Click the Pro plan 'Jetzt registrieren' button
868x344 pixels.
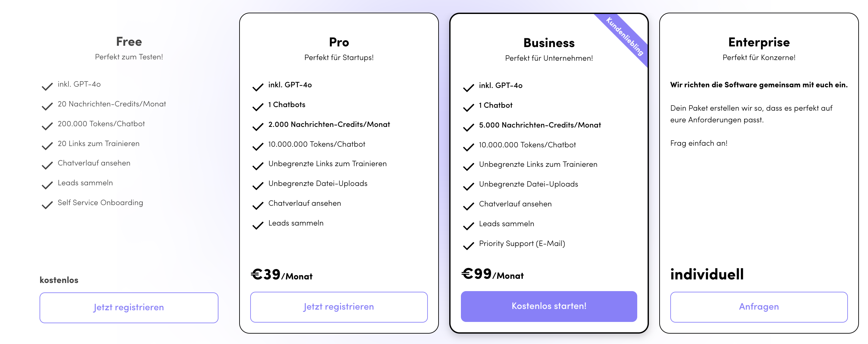tap(339, 307)
